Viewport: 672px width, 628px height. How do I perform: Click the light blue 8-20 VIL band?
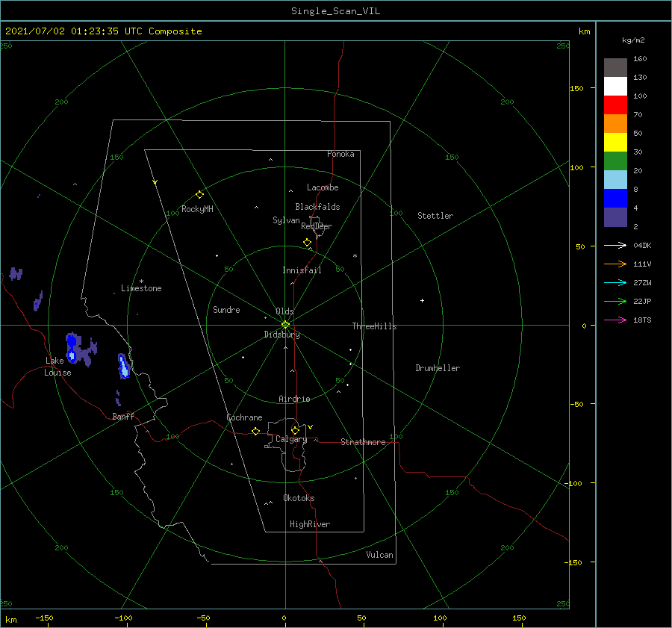(x=615, y=180)
